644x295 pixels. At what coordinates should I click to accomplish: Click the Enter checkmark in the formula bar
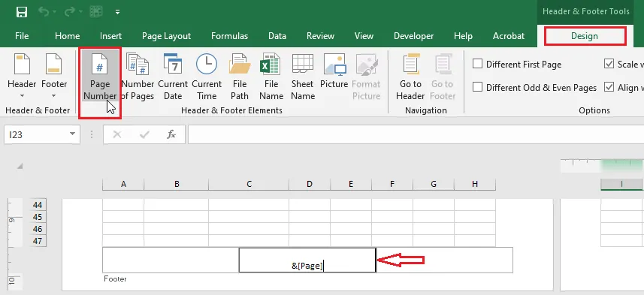[x=144, y=134]
